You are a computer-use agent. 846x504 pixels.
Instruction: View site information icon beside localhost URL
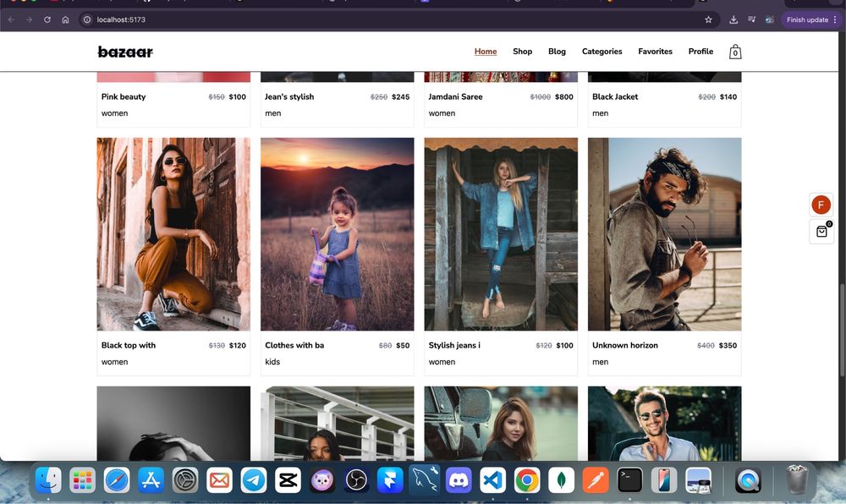[x=87, y=19]
